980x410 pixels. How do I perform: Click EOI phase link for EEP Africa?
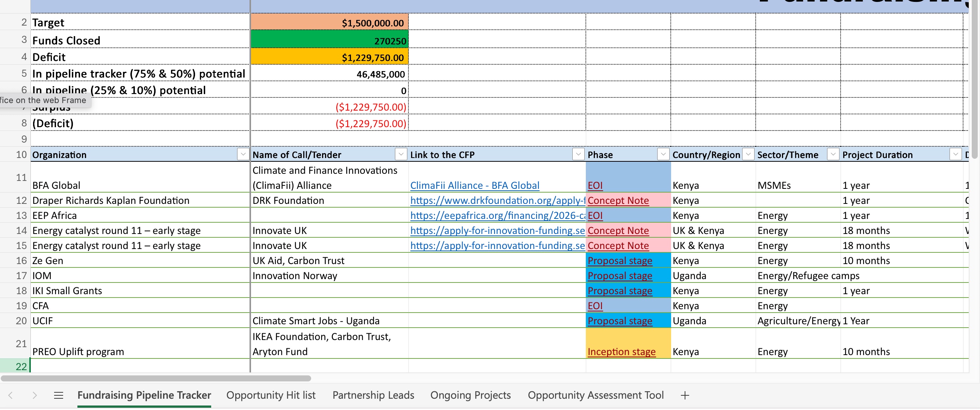595,216
